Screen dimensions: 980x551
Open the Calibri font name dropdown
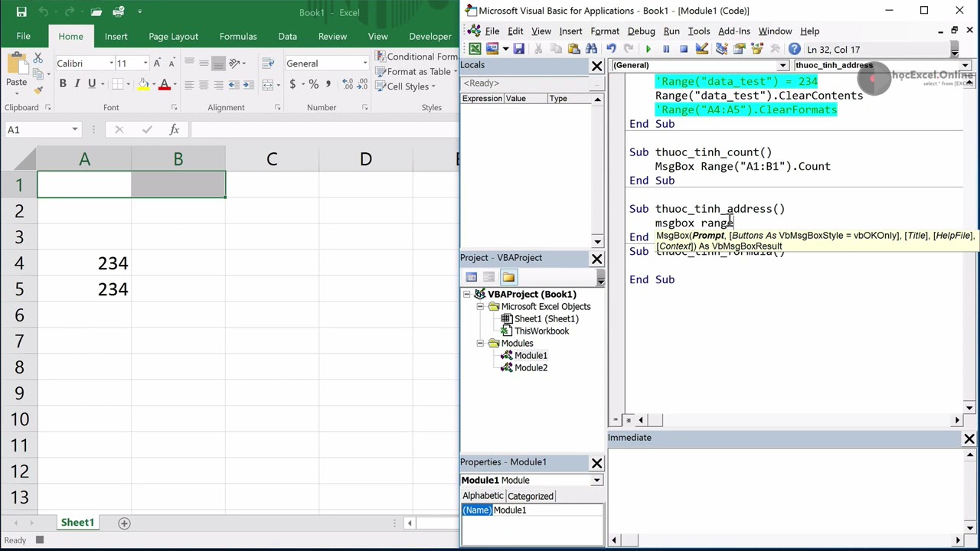click(x=111, y=64)
